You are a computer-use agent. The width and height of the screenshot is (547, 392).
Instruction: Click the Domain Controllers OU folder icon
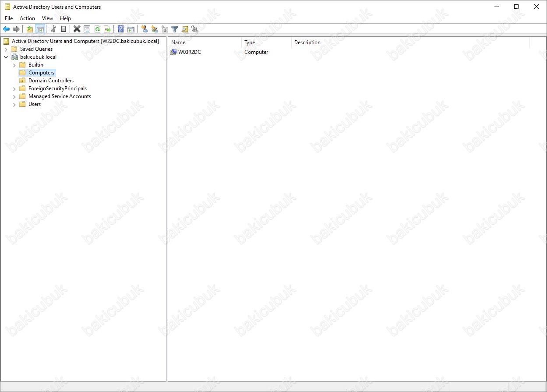[22, 81]
